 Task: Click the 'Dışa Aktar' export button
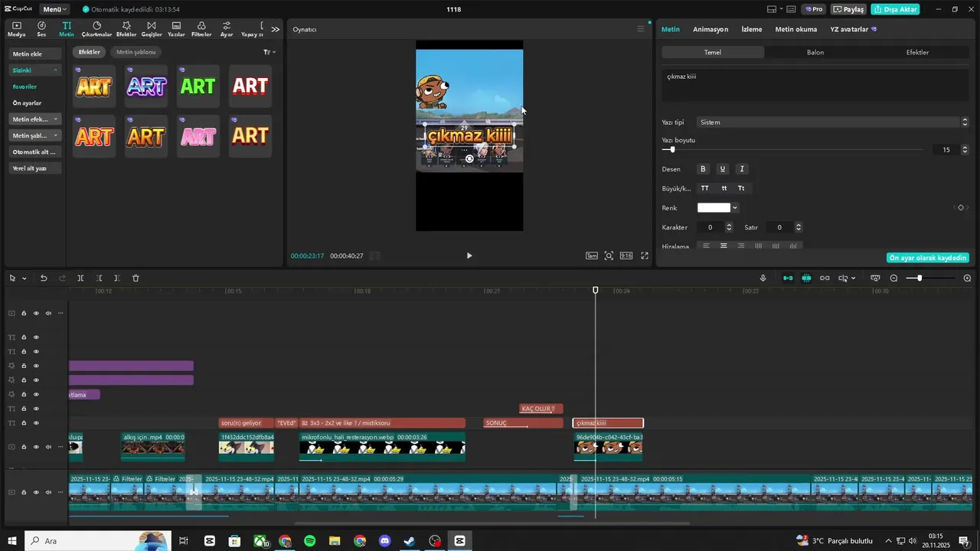pos(896,9)
